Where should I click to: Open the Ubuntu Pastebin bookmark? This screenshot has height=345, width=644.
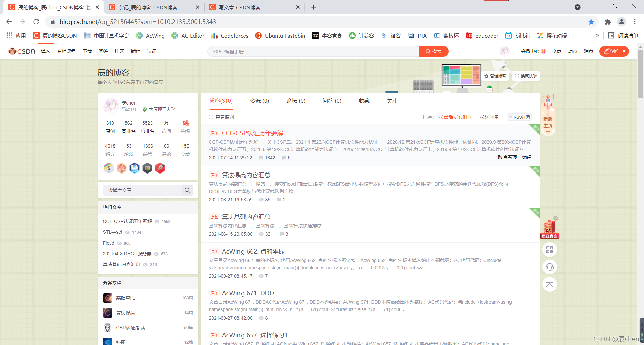(280, 36)
